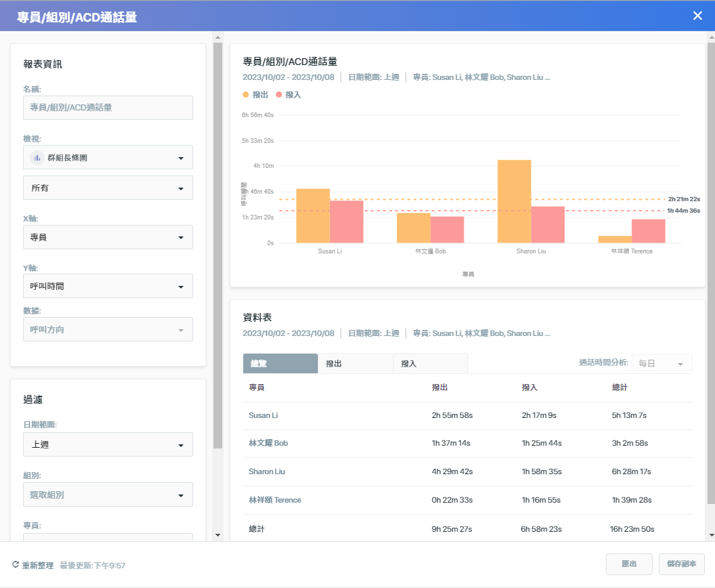Open agent 林祥頤 Terence in table
This screenshot has width=715, height=588.
click(x=274, y=500)
